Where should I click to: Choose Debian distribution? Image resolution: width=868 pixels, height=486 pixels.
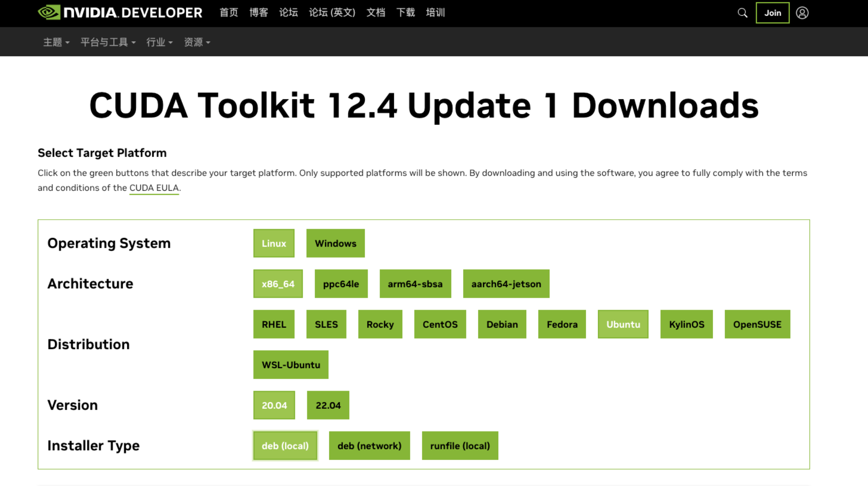pos(502,324)
